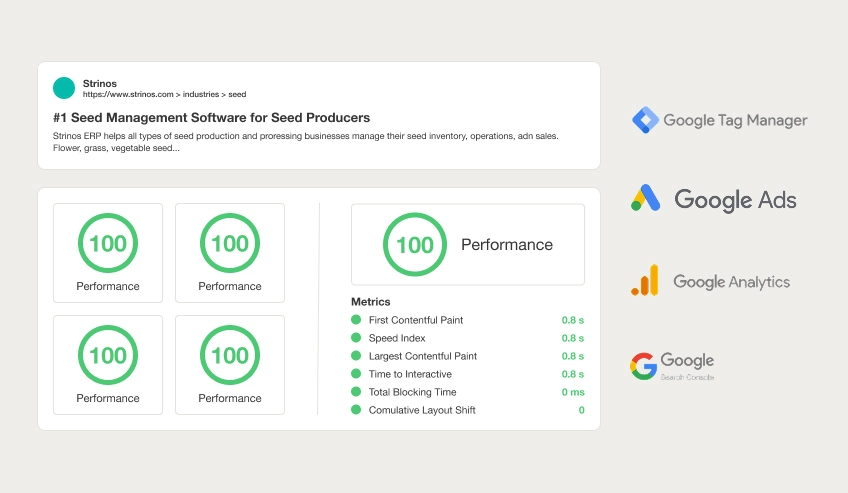Click the teal Strinos favicon circle
The height and width of the screenshot is (493, 848).
64,88
